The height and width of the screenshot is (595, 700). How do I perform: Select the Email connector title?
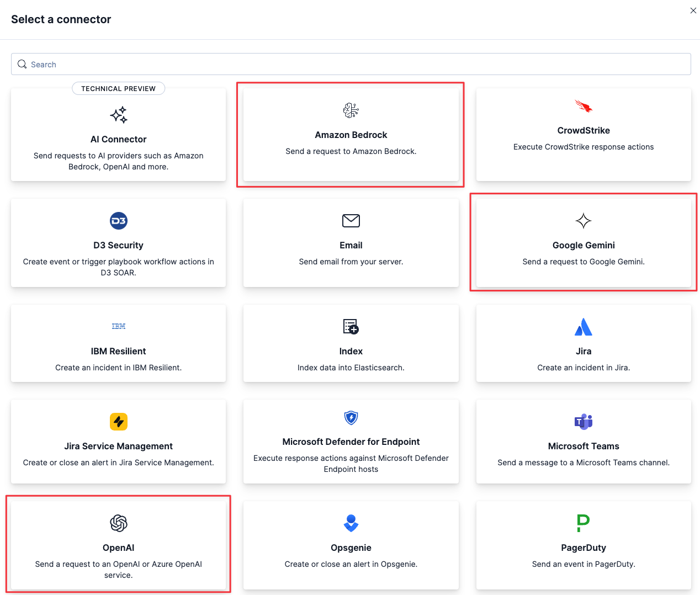351,245
